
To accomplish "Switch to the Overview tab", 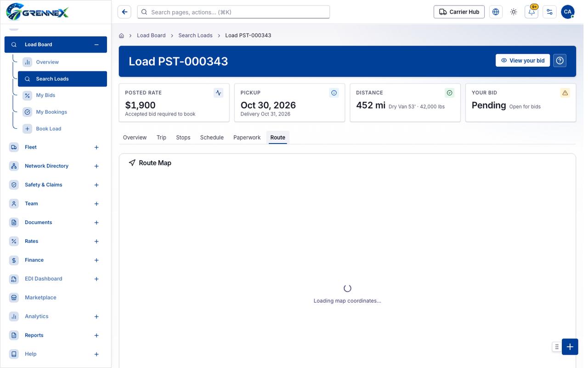I will [135, 138].
